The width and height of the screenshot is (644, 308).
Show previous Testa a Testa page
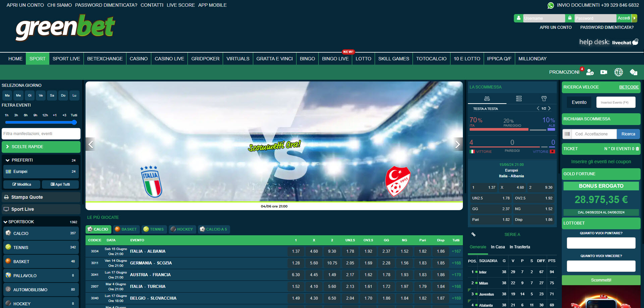pos(538,108)
